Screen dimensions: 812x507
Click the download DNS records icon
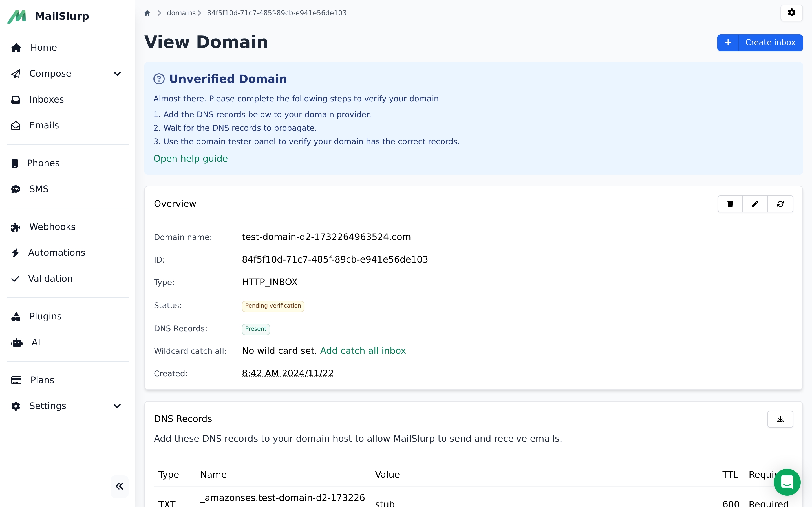780,419
